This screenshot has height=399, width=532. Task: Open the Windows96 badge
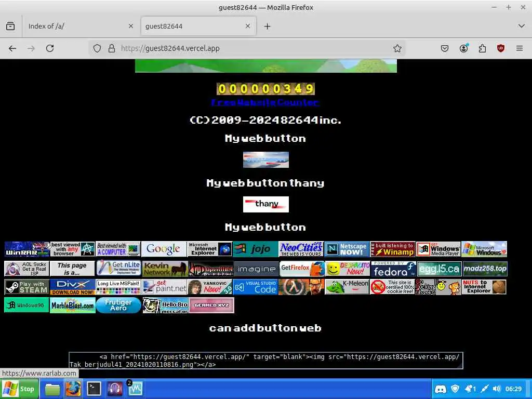(x=27, y=305)
